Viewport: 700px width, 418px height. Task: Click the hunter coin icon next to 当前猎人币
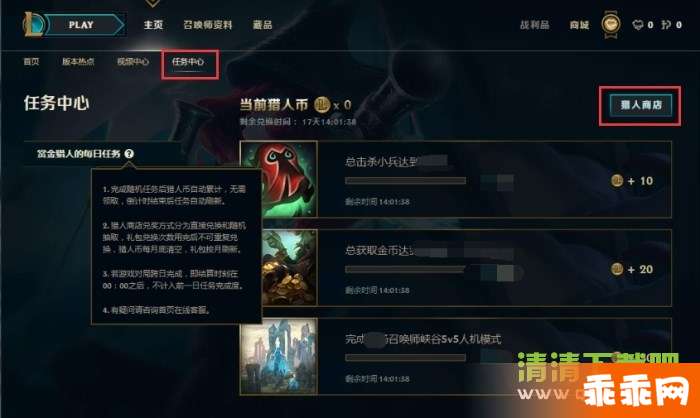click(321, 105)
